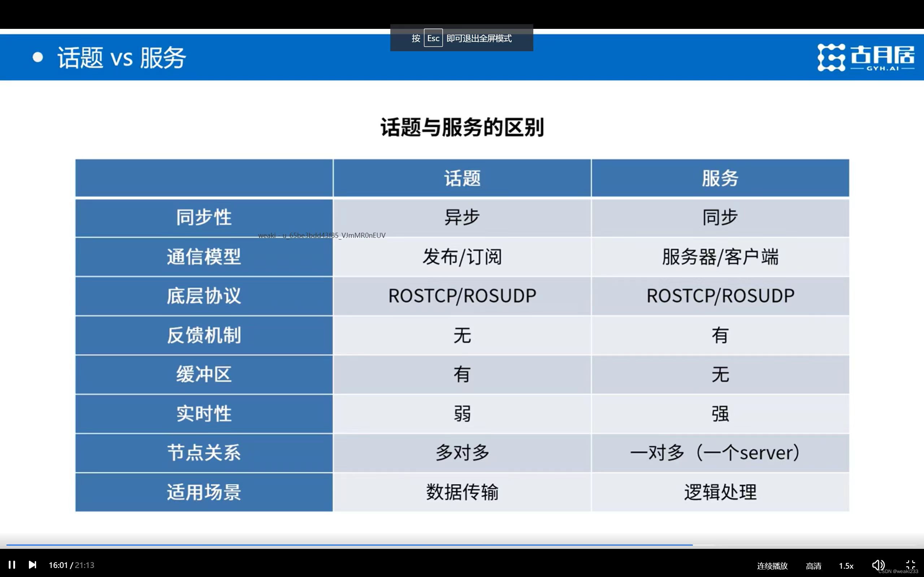The width and height of the screenshot is (924, 577).
Task: Click 无 in the 缓冲区 row
Action: [720, 375]
